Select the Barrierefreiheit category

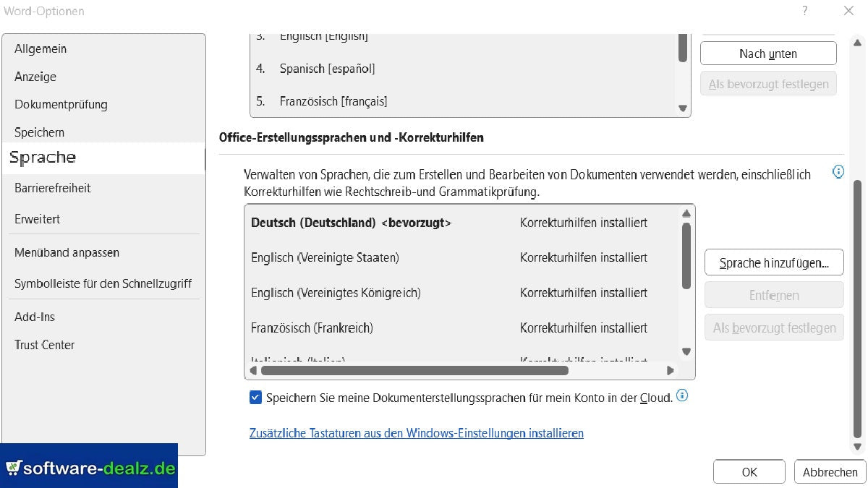point(52,188)
